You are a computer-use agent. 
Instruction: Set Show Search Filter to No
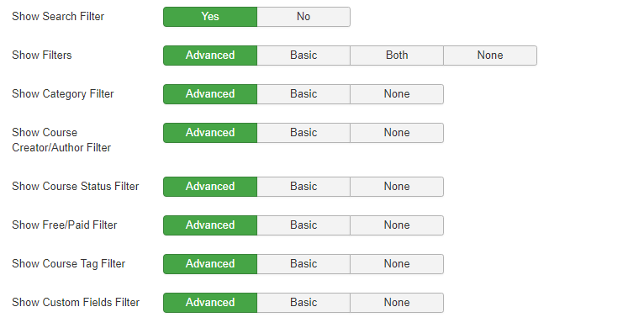pos(304,17)
